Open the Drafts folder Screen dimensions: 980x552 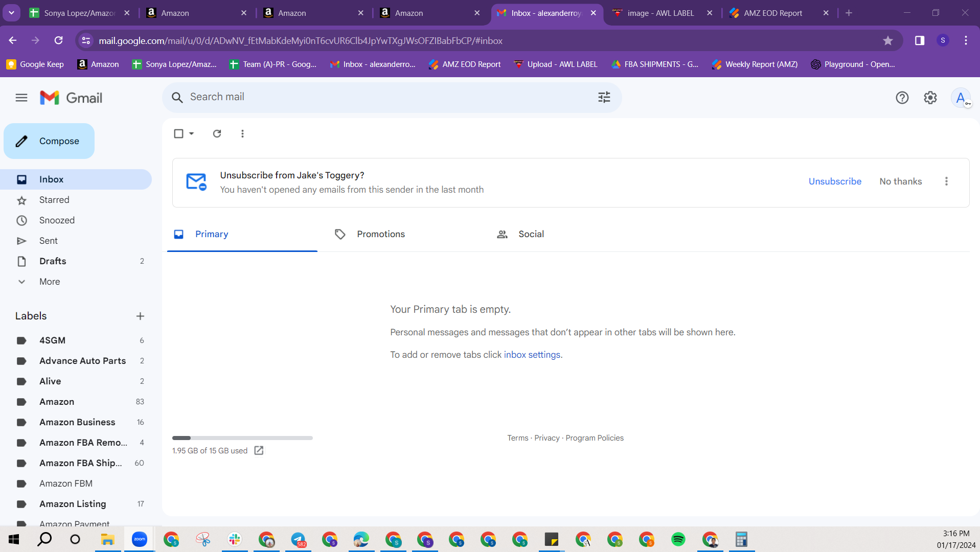(x=76, y=261)
